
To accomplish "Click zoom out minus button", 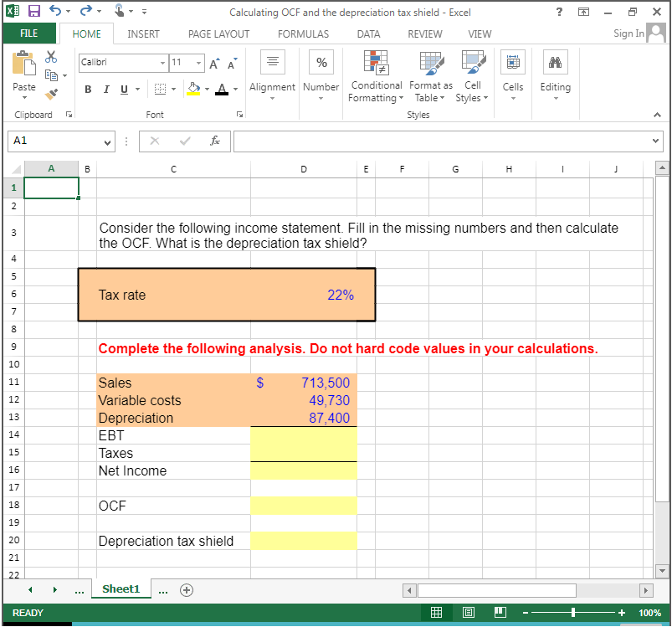I will [526, 613].
